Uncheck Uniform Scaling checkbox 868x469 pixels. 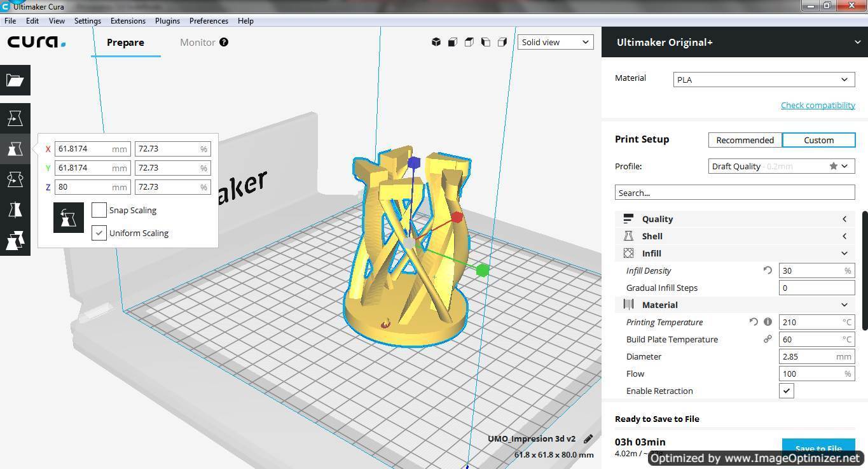tap(99, 233)
